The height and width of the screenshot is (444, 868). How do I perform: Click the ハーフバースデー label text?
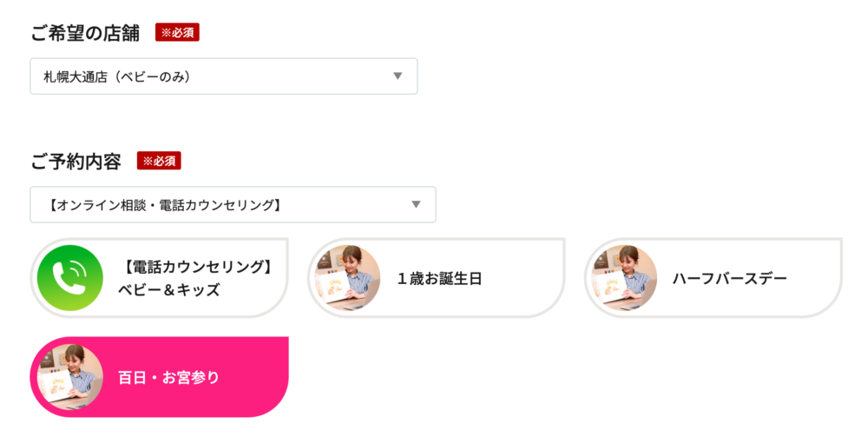(x=729, y=278)
